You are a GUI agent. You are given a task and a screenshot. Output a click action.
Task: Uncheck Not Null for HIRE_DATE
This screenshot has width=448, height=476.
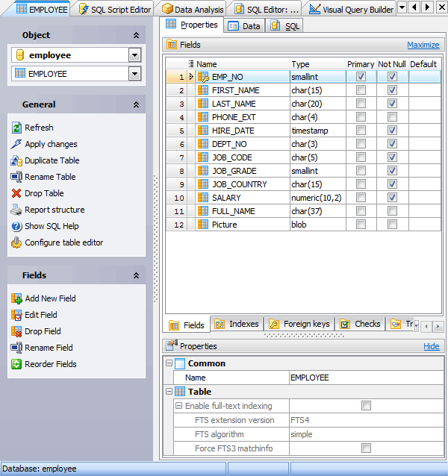pos(392,131)
